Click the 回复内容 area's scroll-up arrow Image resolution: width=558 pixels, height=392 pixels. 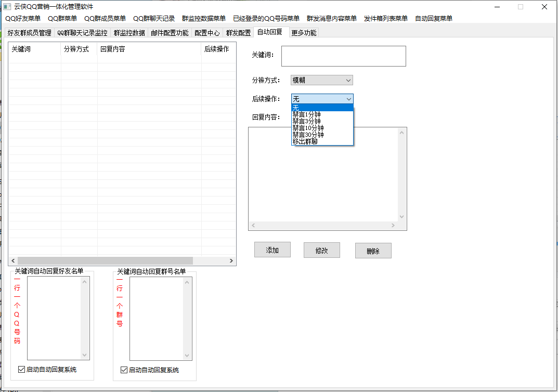click(402, 133)
